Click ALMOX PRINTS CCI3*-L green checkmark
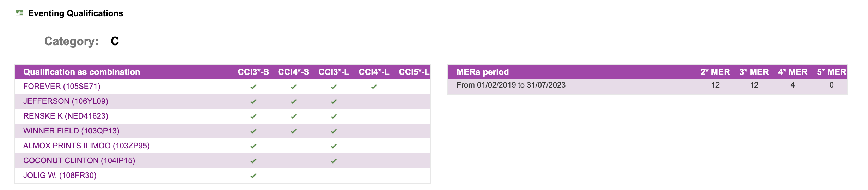This screenshot has width=868, height=190. [334, 146]
